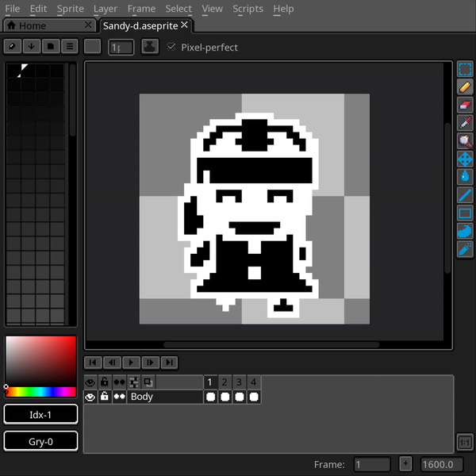Viewport: 476px width, 476px height.
Task: Activate the Eyedropper tool
Action: coord(466,123)
